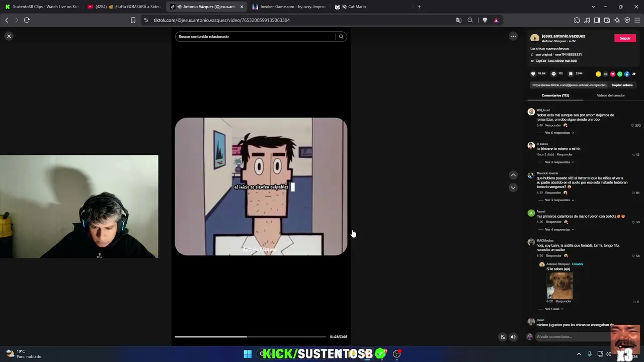The height and width of the screenshot is (362, 644).
Task: Like Will_Frost's comment with 370 likes
Action: (633, 126)
